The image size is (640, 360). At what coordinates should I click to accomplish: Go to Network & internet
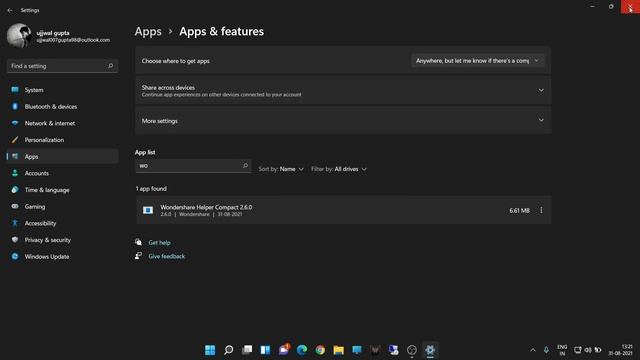click(62, 123)
